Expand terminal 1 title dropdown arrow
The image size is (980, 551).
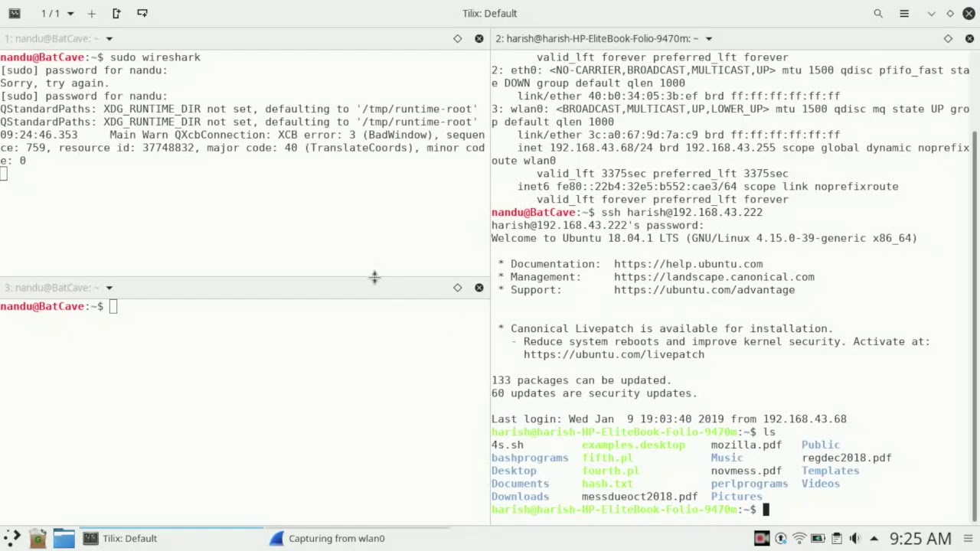point(109,38)
